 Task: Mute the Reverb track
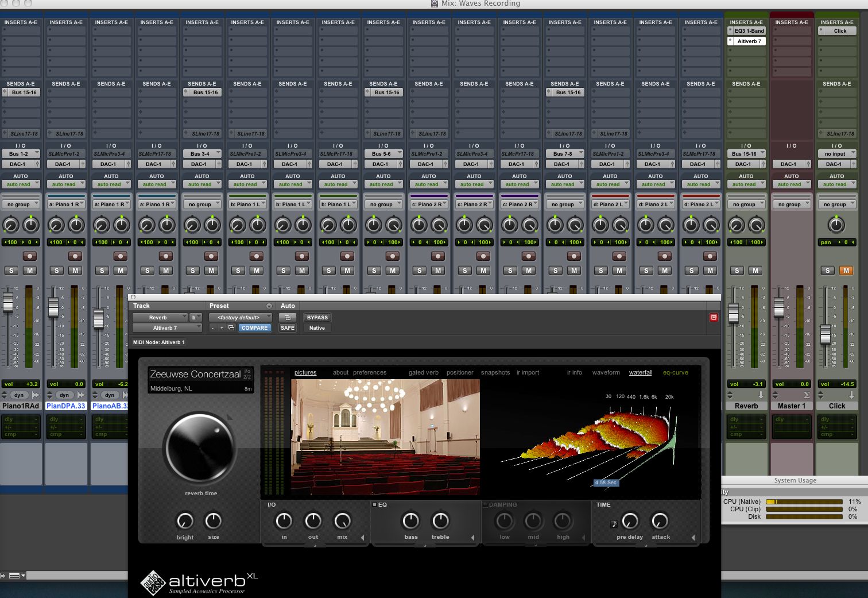755,271
